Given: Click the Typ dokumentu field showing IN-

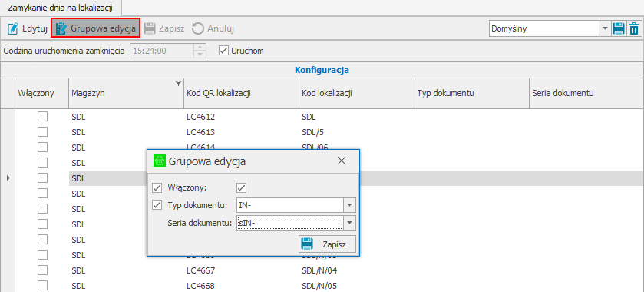Looking at the screenshot, I should pos(290,205).
